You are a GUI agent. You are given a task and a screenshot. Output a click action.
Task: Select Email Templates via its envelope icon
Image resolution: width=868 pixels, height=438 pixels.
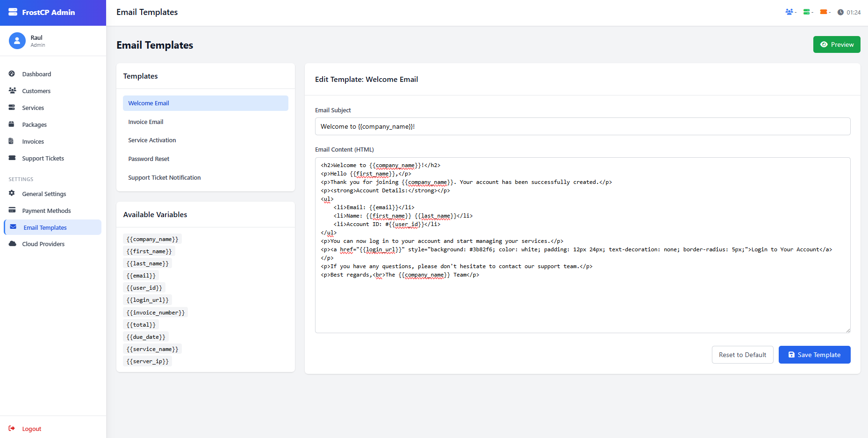click(x=13, y=227)
